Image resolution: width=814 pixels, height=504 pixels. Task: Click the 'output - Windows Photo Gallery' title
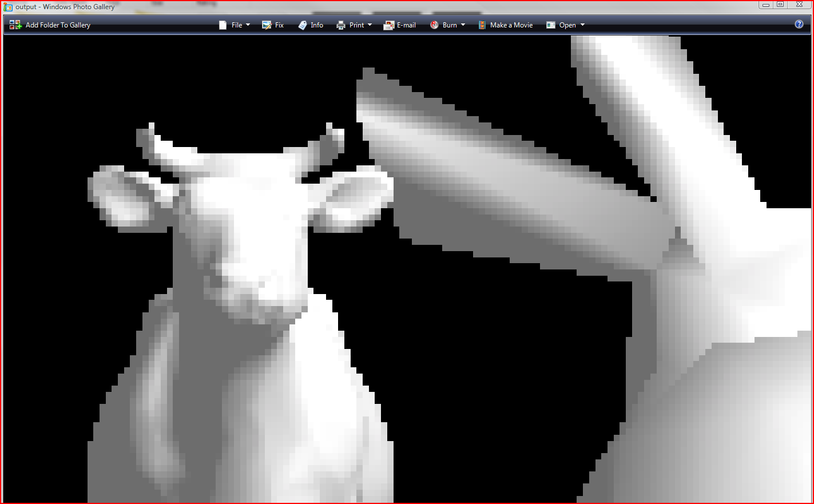tap(65, 7)
